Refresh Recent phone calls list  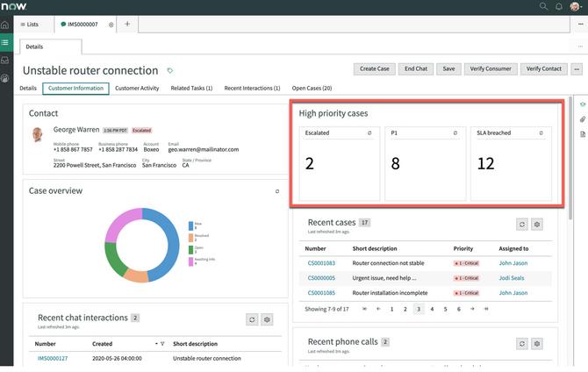pyautogui.click(x=522, y=344)
